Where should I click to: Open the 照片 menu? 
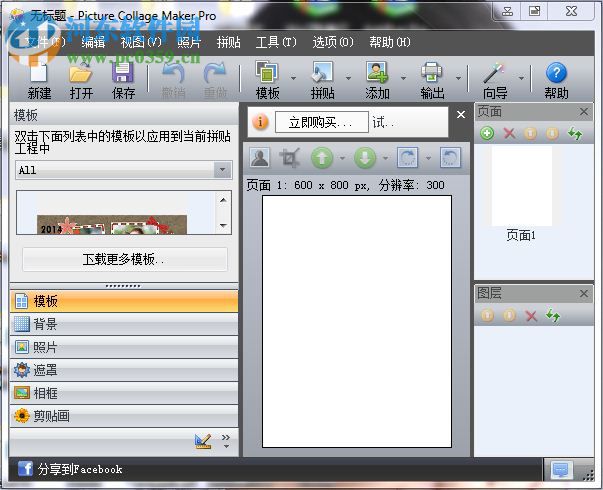pos(189,42)
